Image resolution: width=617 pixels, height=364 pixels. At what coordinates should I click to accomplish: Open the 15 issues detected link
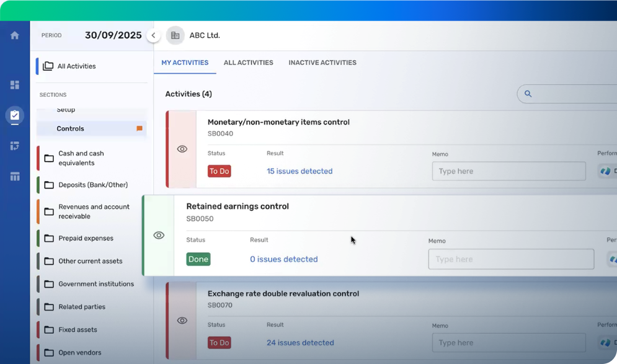300,171
